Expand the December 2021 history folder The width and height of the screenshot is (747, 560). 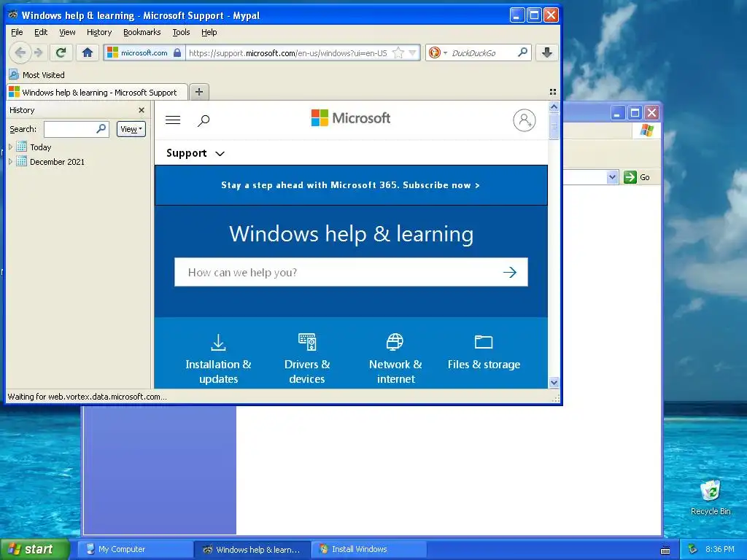[x=10, y=161]
